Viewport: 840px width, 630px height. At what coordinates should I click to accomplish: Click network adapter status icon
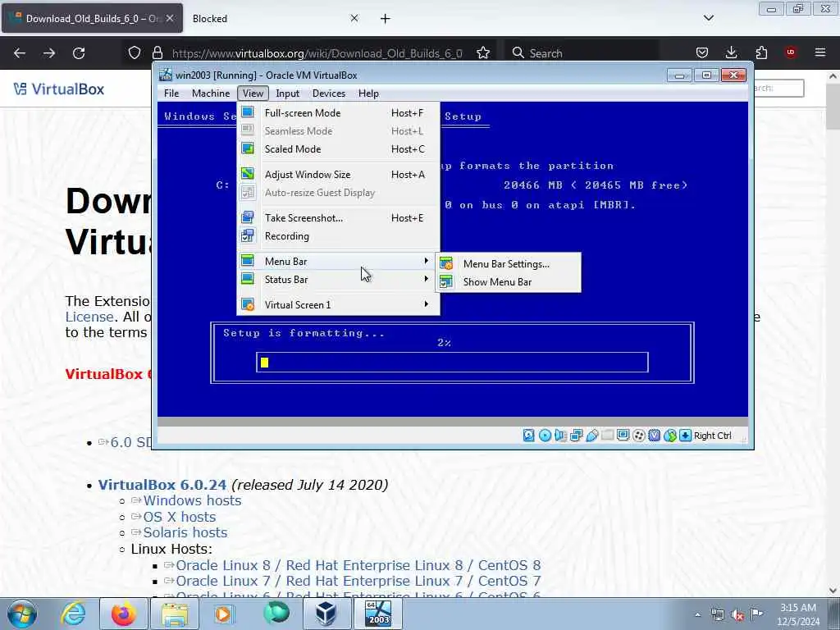tap(577, 436)
